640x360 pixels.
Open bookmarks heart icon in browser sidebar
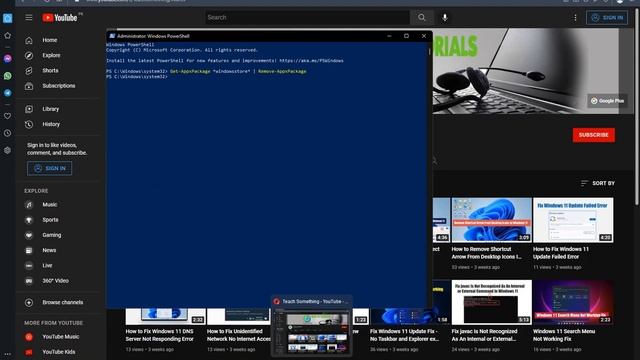pyautogui.click(x=7, y=116)
